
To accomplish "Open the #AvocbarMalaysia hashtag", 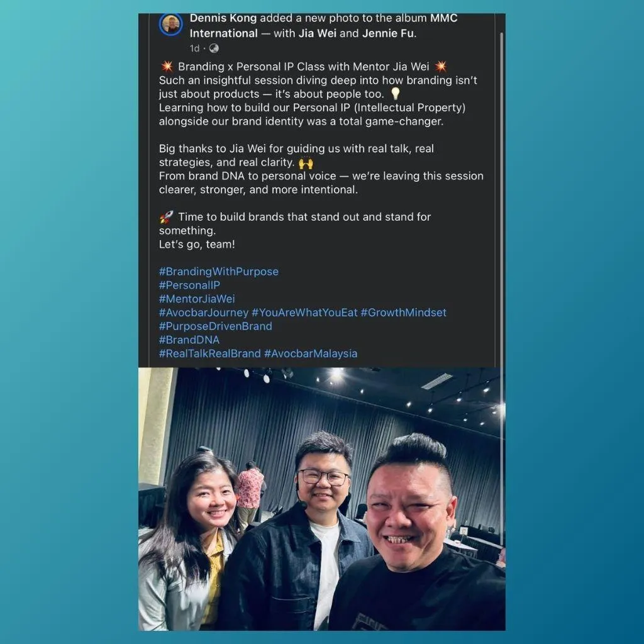I will (311, 353).
